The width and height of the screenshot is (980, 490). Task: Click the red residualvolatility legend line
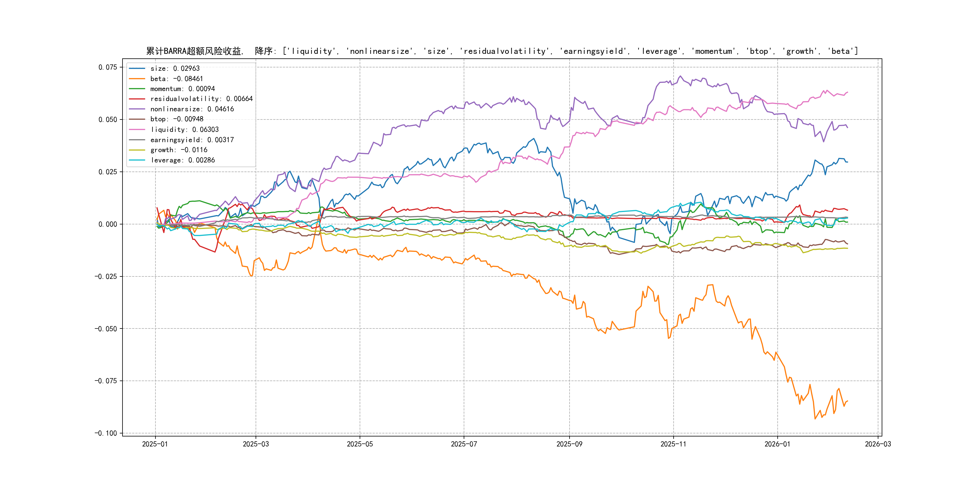point(137,99)
